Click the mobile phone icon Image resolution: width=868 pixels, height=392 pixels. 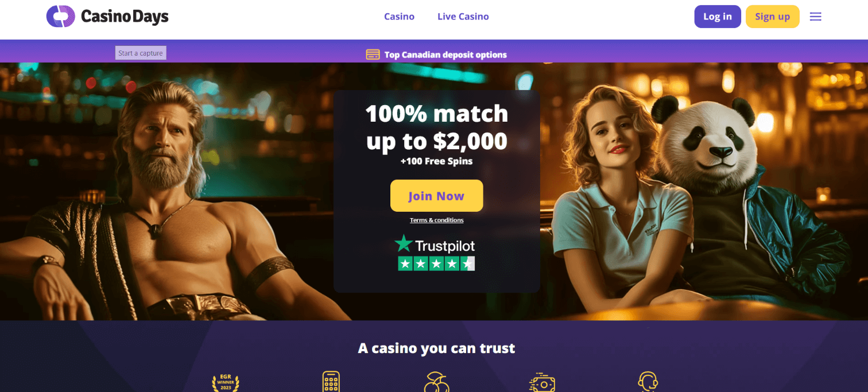(331, 382)
